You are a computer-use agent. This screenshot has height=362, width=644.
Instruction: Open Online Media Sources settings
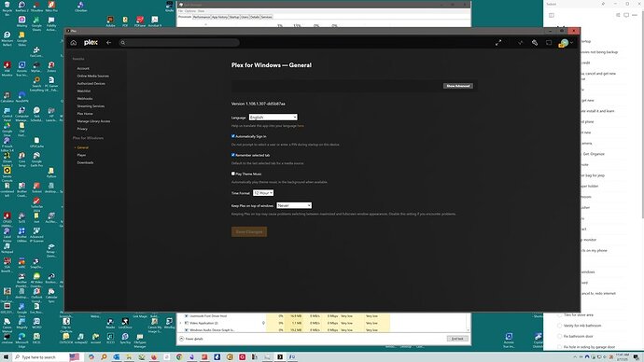(x=92, y=76)
